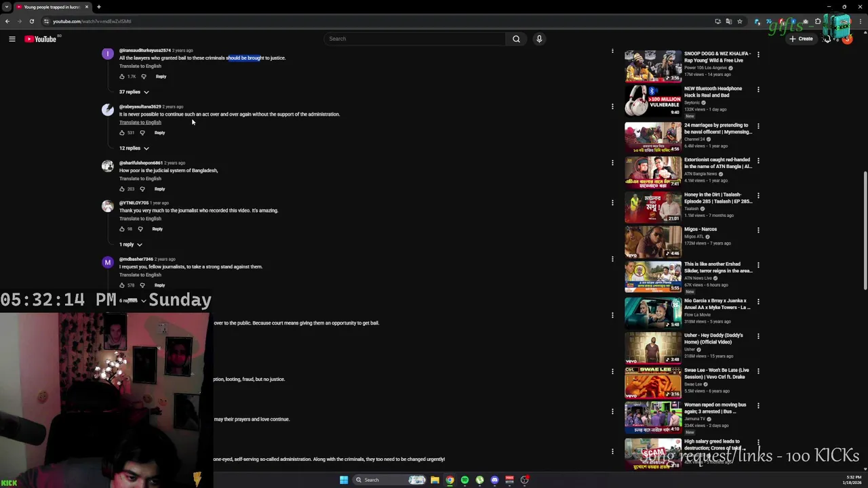The image size is (868, 488).
Task: Reply to 'support of the administration' comment
Action: [x=159, y=133]
